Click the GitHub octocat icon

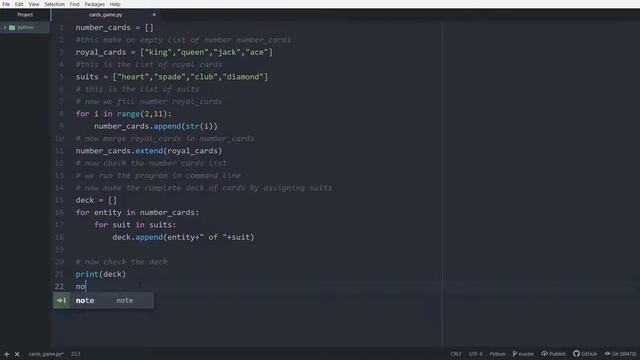point(576,353)
